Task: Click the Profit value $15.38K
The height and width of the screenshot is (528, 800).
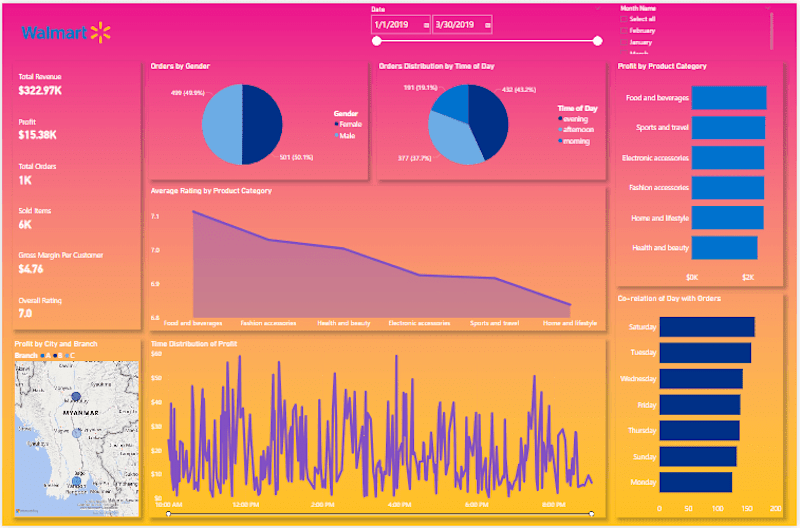Action: point(37,135)
